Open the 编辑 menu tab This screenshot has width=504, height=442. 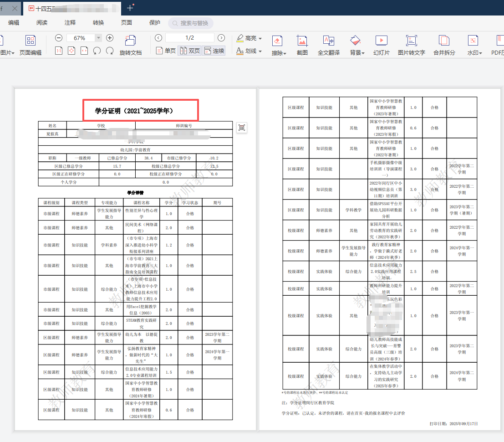(x=14, y=22)
